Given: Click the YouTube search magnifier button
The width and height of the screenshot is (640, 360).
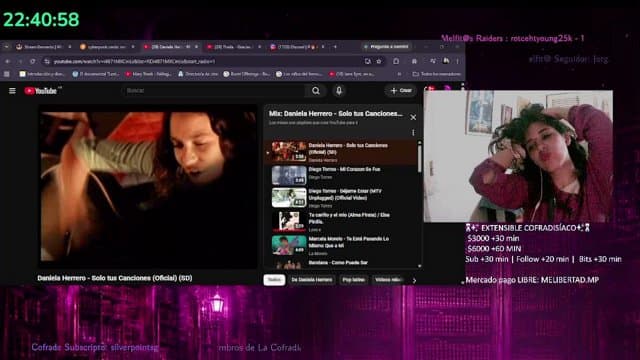Looking at the screenshot, I should pos(316,91).
